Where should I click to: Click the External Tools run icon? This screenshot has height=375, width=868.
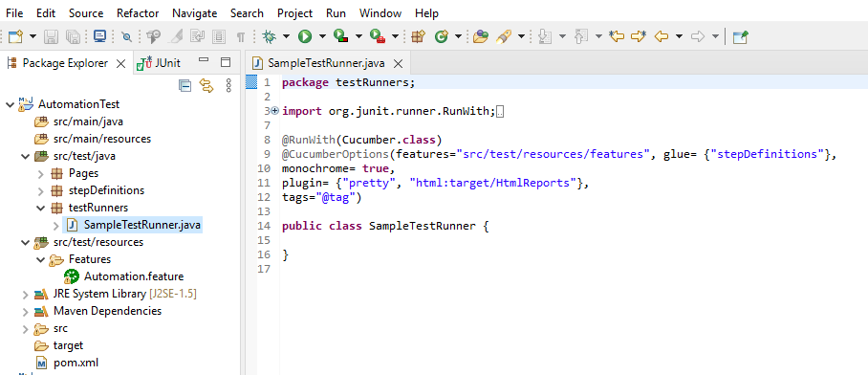click(378, 36)
